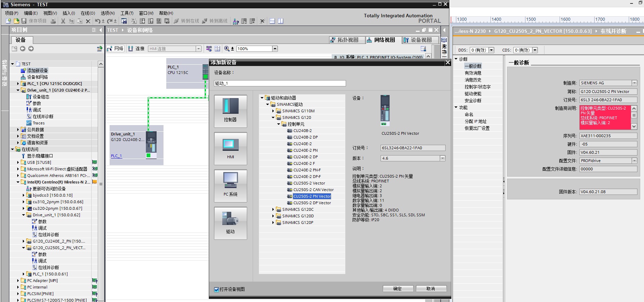The width and height of the screenshot is (644, 302).
Task: Click the cut scissors icon
Action: 63,21
